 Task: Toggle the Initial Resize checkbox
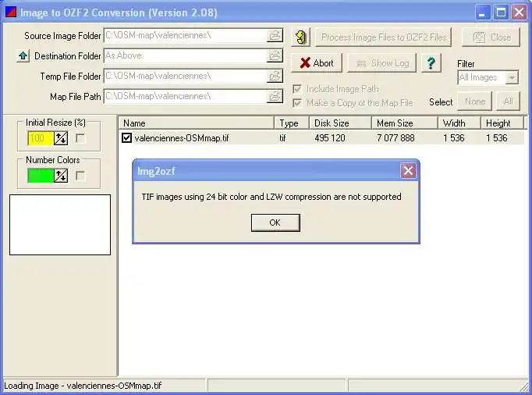click(80, 138)
